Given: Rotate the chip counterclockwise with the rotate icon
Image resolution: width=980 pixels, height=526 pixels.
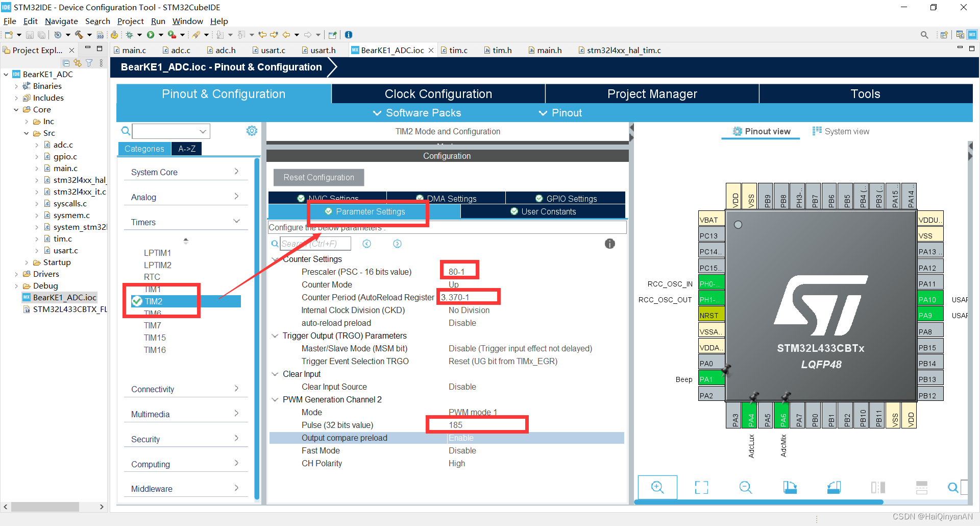Looking at the screenshot, I should (834, 487).
